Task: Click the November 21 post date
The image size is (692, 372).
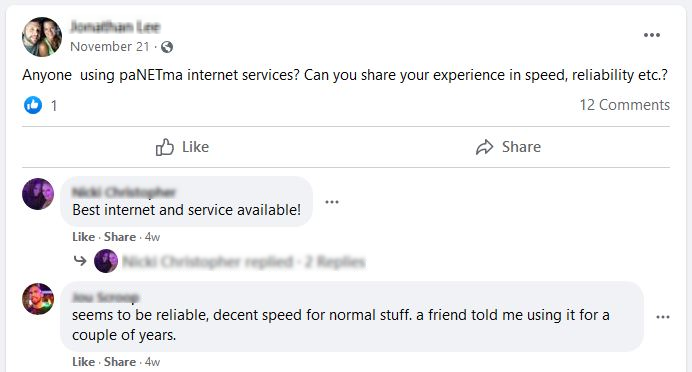Action: tap(110, 47)
